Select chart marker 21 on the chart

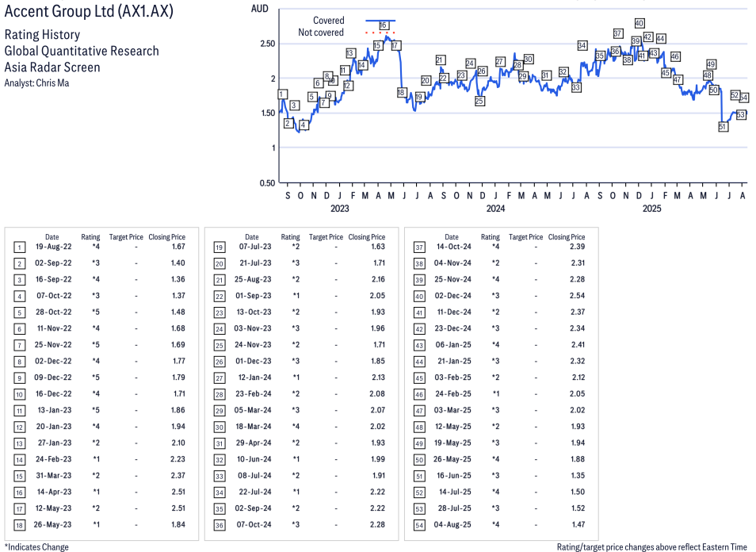(440, 59)
